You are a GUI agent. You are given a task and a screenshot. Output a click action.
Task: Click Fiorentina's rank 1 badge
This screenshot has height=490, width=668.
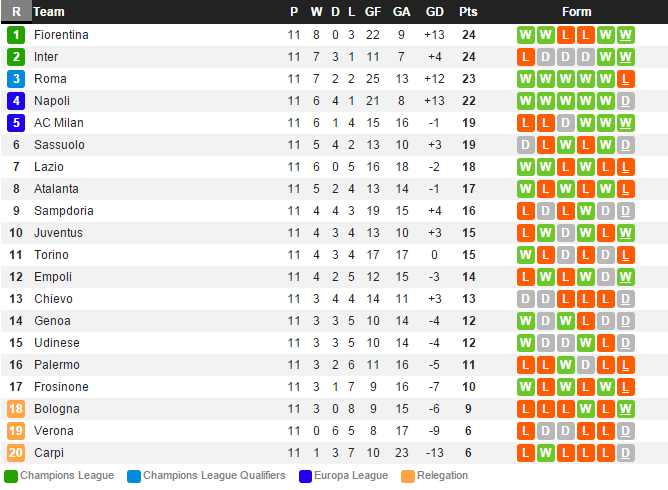click(16, 35)
